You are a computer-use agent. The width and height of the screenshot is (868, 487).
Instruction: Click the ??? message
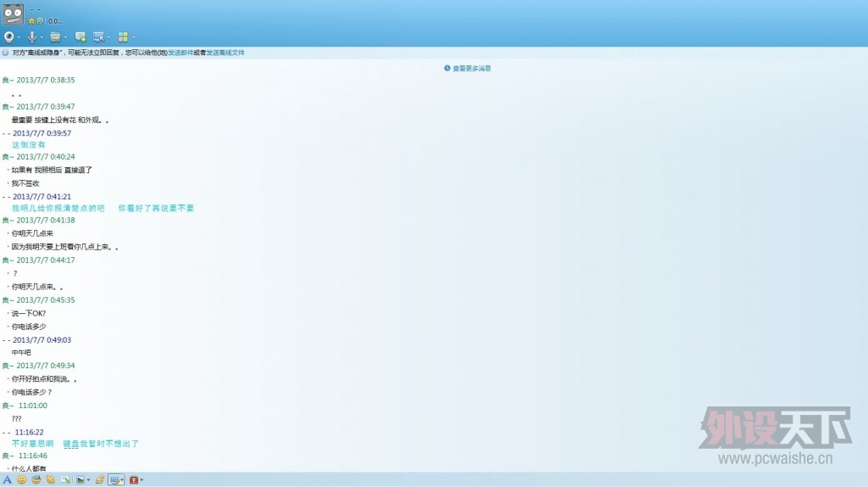click(x=17, y=419)
